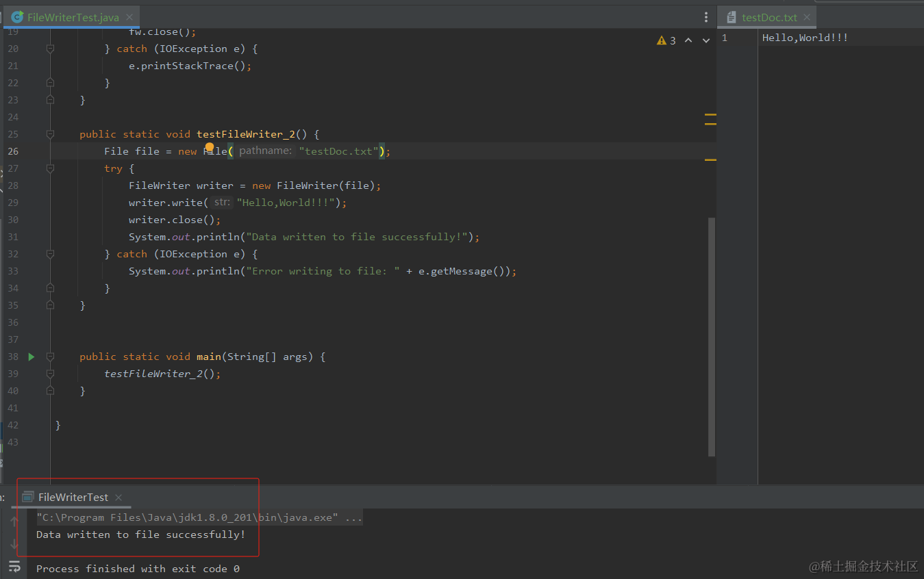Click the topmost yellow warning stripe mark

(x=710, y=114)
